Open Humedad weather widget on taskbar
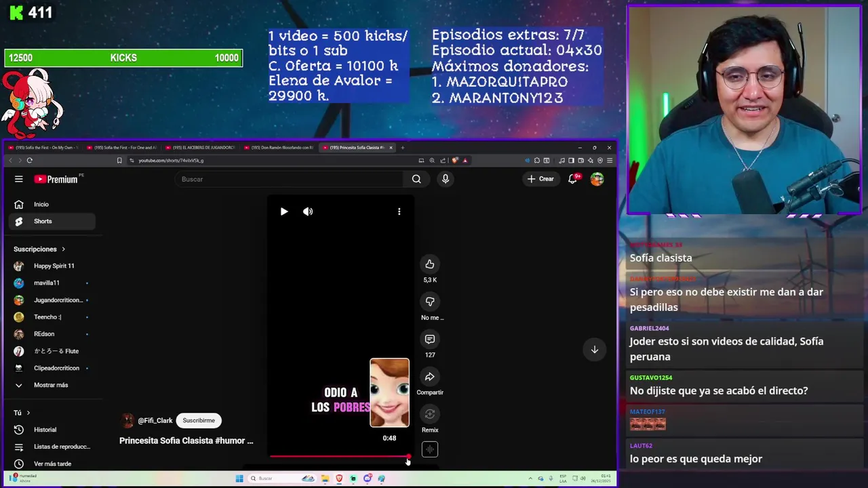 point(24,478)
